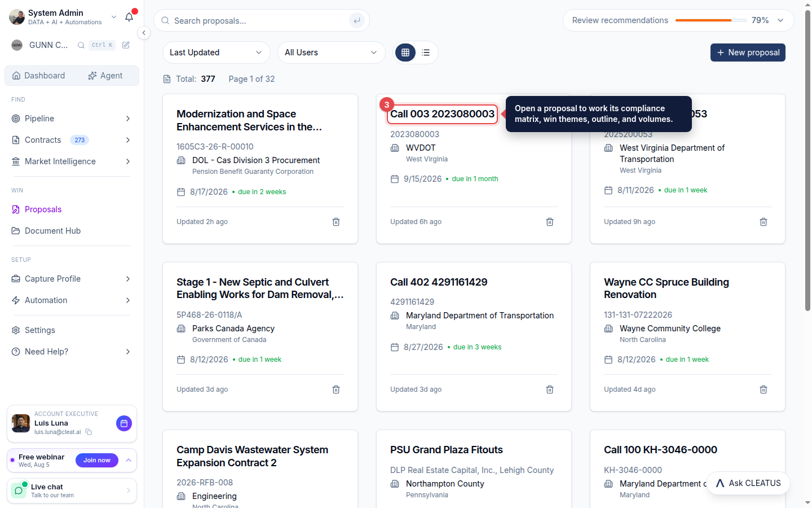Click the Total: 377 count text
This screenshot has width=812, height=508.
196,79
